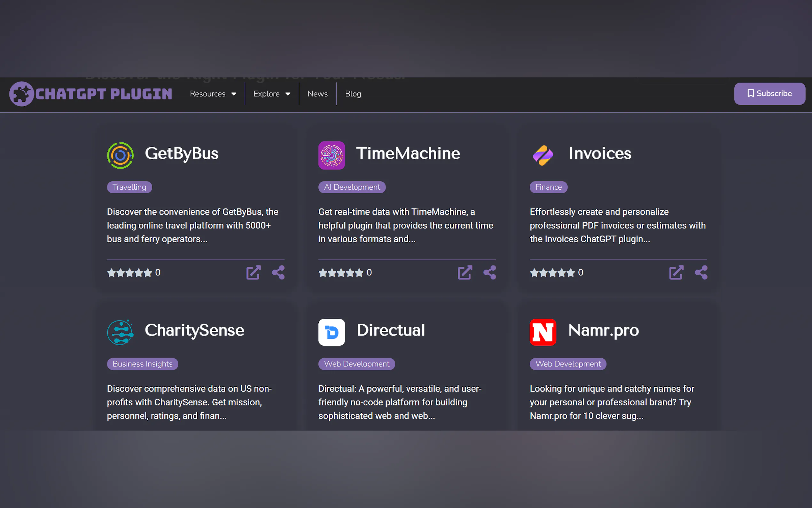Viewport: 812px width, 508px height.
Task: Click the Namr.pro red N logo
Action: click(x=543, y=332)
